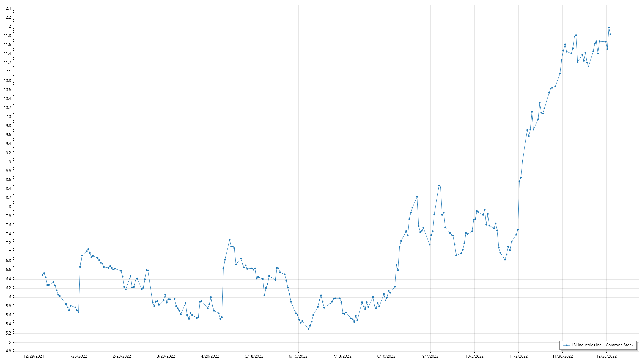Click the 12/29/2021 date axis label
The image size is (644, 362).
[x=34, y=356]
